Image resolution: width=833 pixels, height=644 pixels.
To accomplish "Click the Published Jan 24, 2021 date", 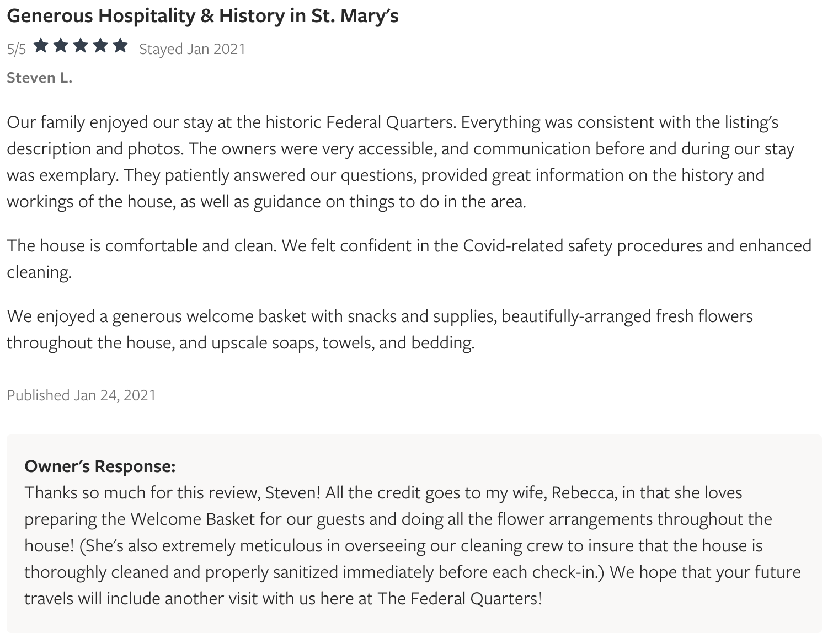I will pos(81,395).
